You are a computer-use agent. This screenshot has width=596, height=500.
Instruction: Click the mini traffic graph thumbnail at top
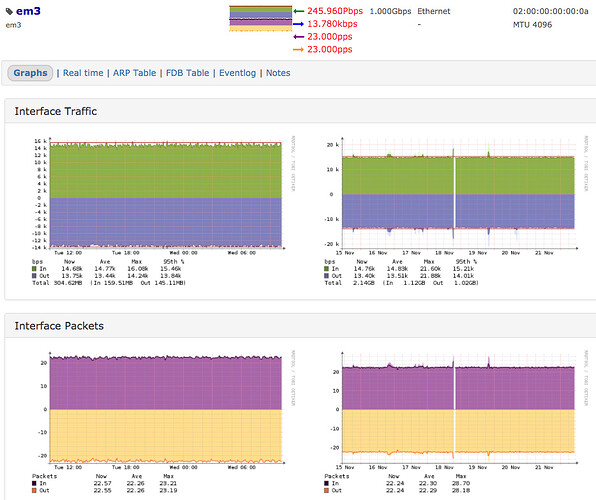point(260,18)
